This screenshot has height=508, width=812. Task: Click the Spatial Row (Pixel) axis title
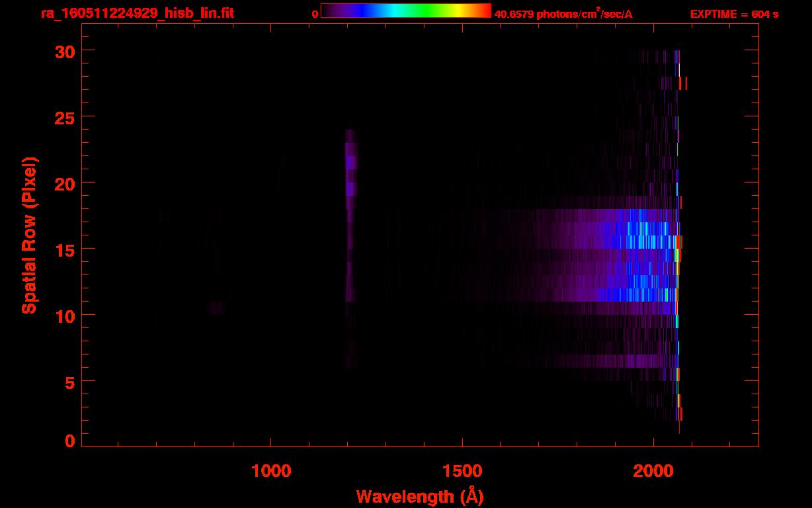click(x=29, y=235)
